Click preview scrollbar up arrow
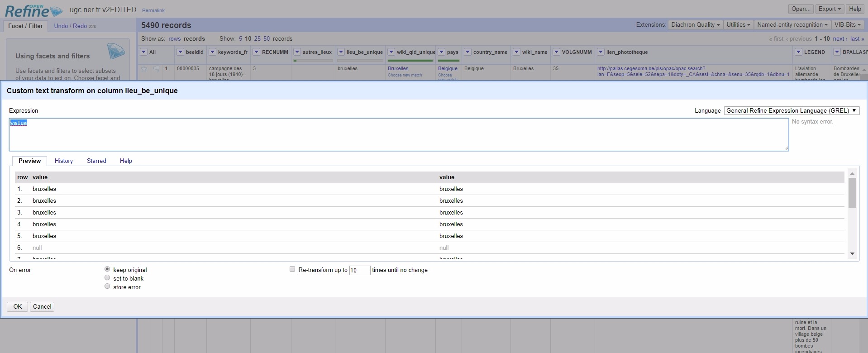The image size is (868, 353). [852, 174]
